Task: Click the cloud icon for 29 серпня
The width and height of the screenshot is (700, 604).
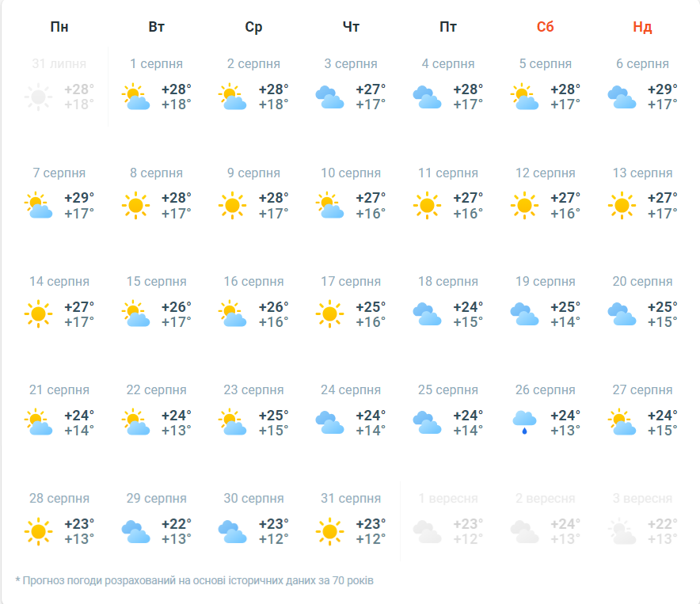Action: pyautogui.click(x=135, y=531)
